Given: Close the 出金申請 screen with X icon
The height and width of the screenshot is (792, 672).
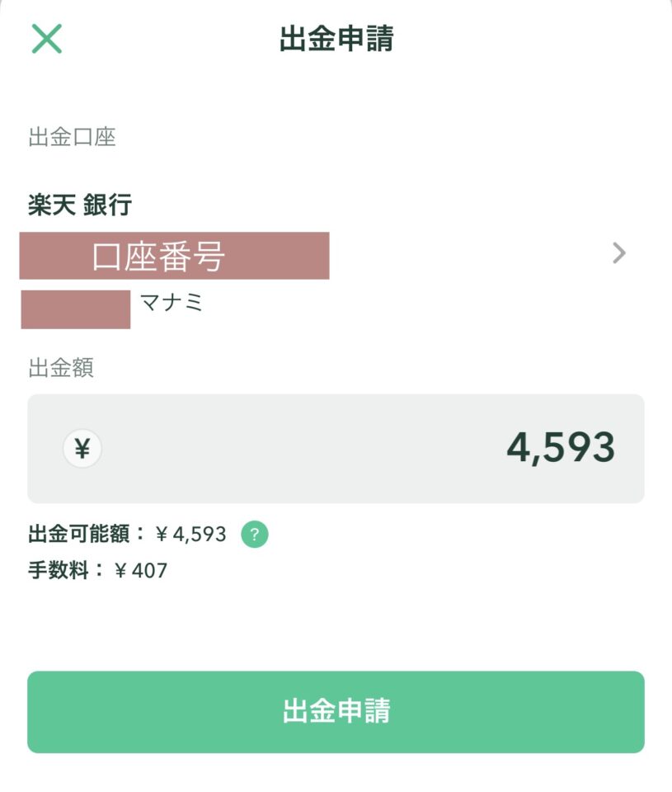Looking at the screenshot, I should (46, 39).
